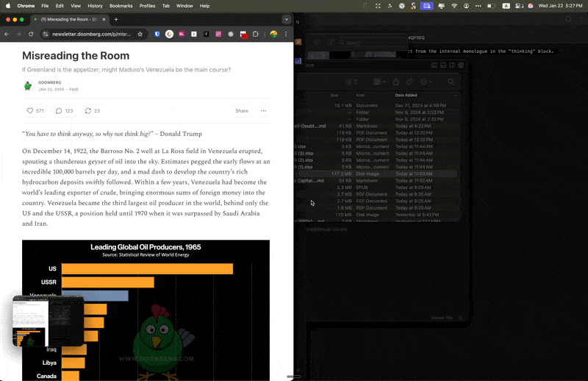Open the Leading Global Oil Producers chart image
The image size is (588, 381).
coord(146,310)
